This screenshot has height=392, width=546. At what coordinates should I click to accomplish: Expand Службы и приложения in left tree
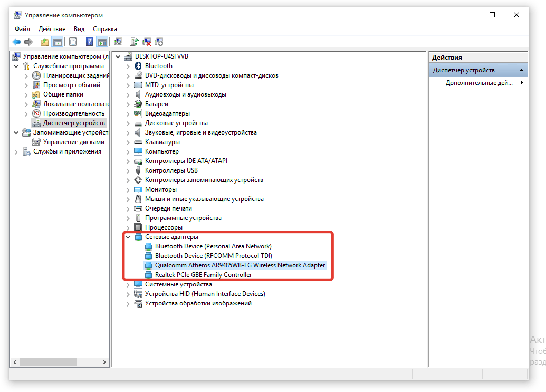[16, 151]
